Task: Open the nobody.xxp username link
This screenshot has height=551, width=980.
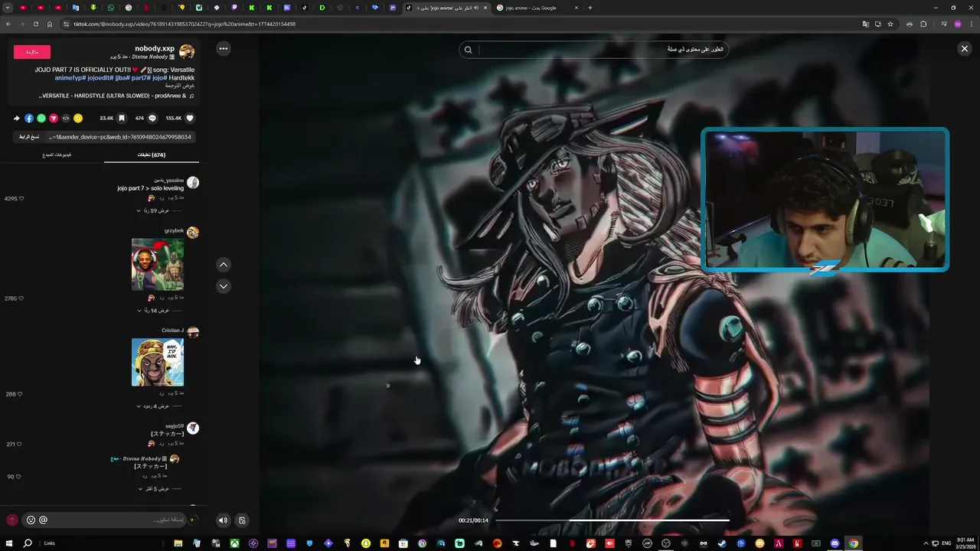Action: [155, 48]
